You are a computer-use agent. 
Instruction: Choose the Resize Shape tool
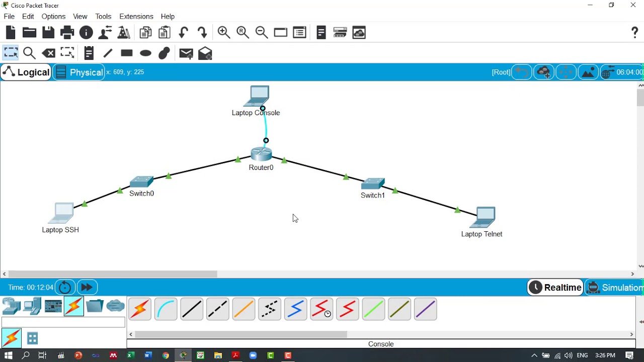[x=67, y=53]
